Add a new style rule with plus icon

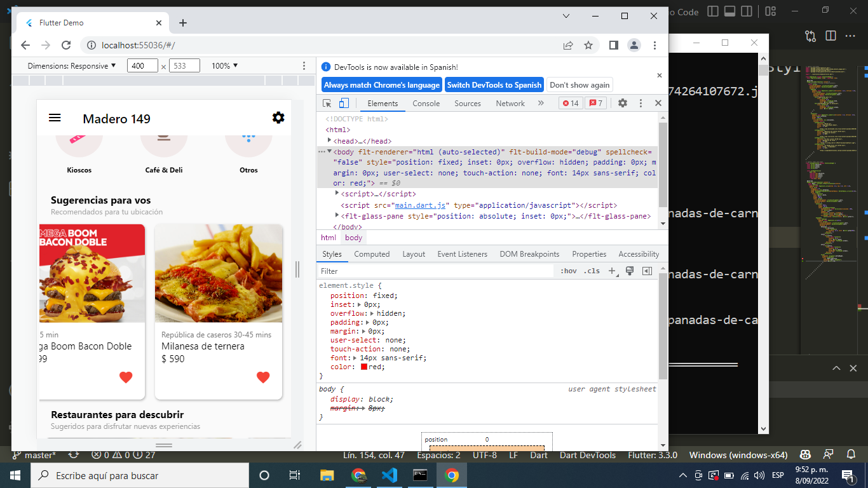click(x=613, y=271)
